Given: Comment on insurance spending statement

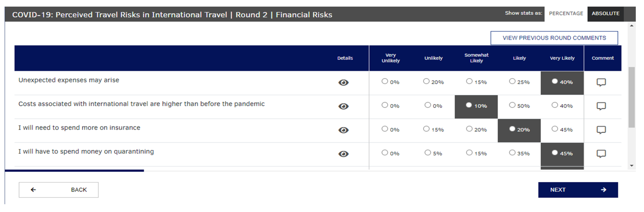Looking at the screenshot, I should [x=601, y=130].
